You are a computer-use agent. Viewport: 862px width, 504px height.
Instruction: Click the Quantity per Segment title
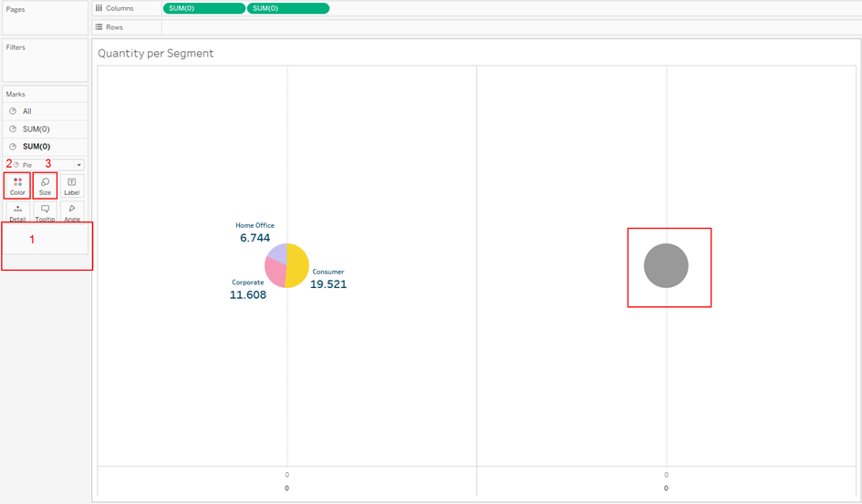point(156,53)
